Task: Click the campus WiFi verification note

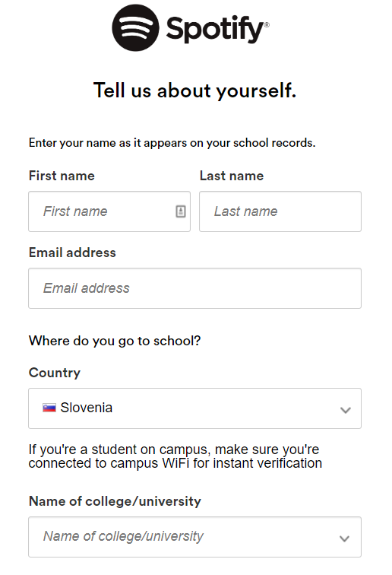Action: click(175, 456)
